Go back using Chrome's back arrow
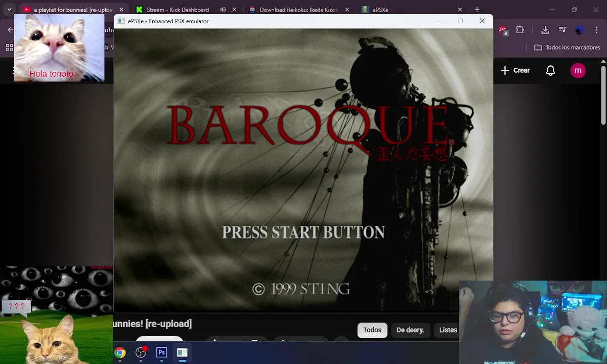 pyautogui.click(x=10, y=30)
